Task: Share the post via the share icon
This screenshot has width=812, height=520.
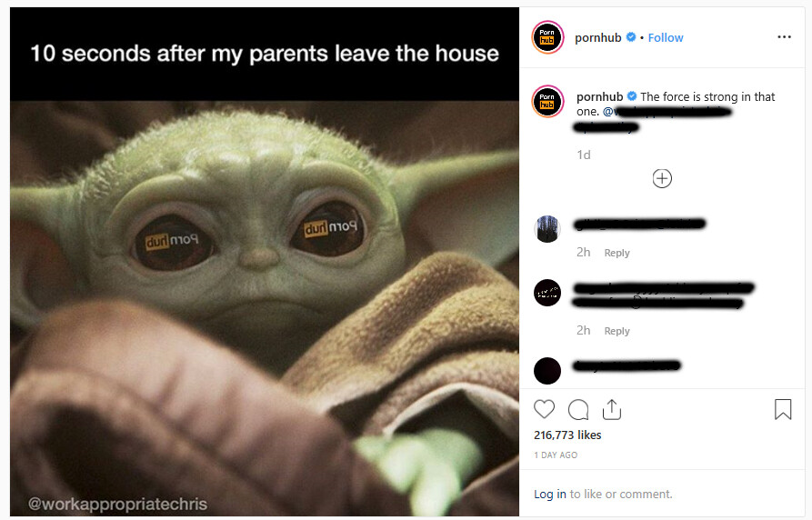Action: pos(612,409)
